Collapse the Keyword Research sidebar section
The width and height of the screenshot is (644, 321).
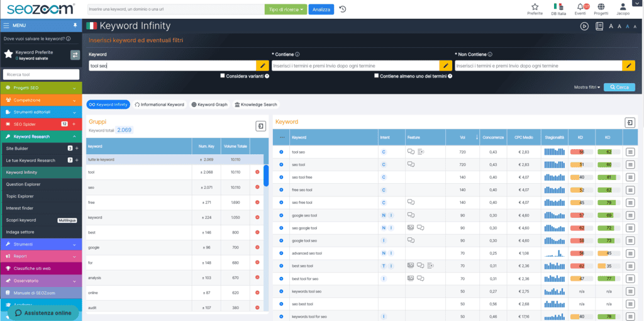41,137
